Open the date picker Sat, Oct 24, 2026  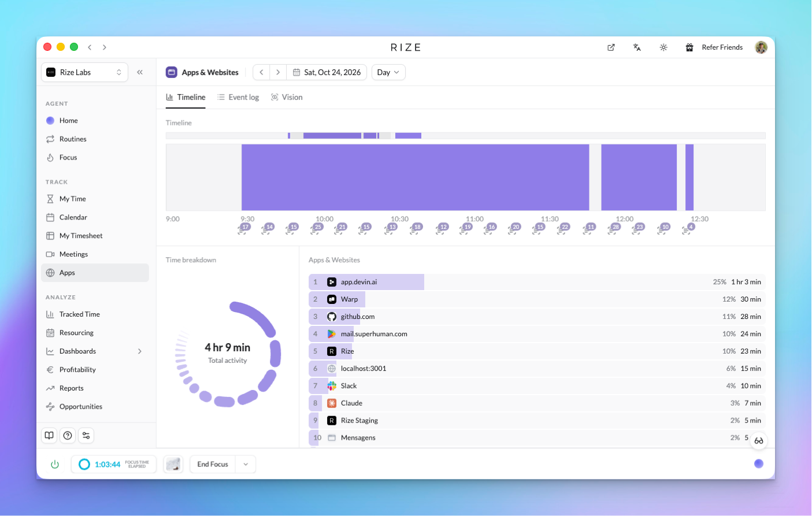point(327,72)
